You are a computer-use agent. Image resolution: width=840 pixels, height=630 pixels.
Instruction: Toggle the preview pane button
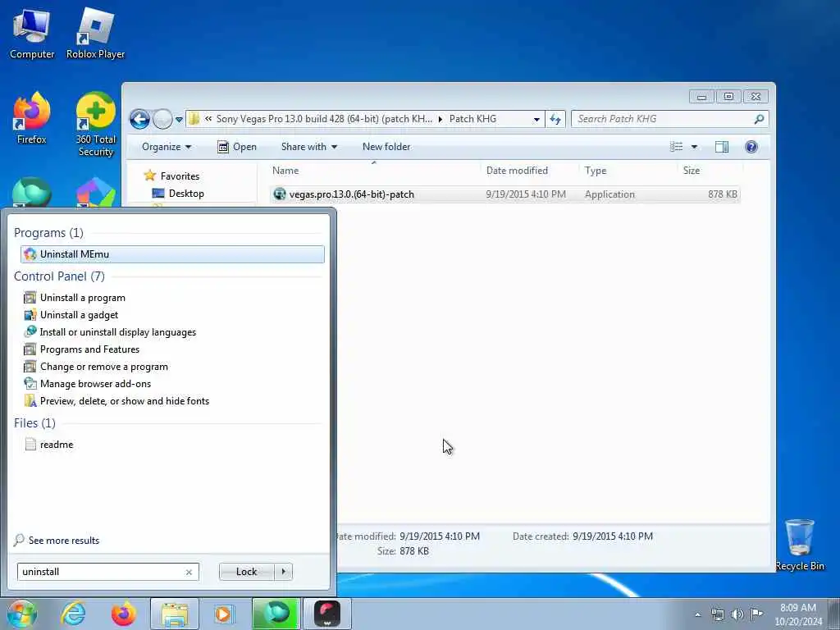722,147
